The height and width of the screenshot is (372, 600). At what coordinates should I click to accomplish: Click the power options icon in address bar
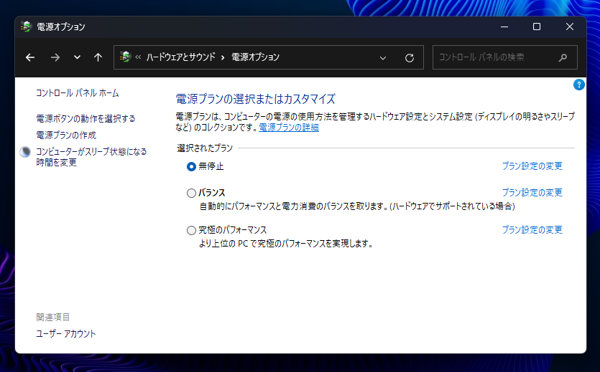pos(125,57)
